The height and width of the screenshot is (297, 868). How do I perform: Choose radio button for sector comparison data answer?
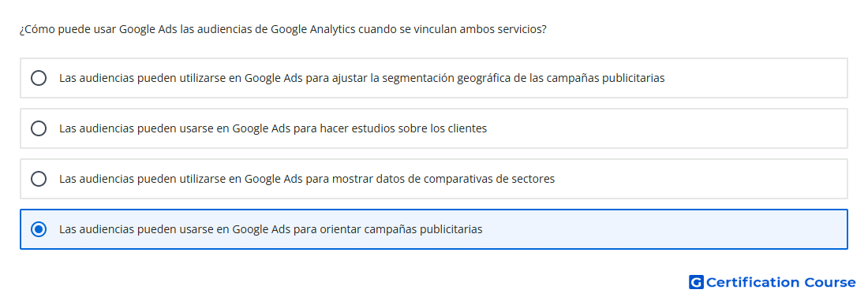point(39,179)
